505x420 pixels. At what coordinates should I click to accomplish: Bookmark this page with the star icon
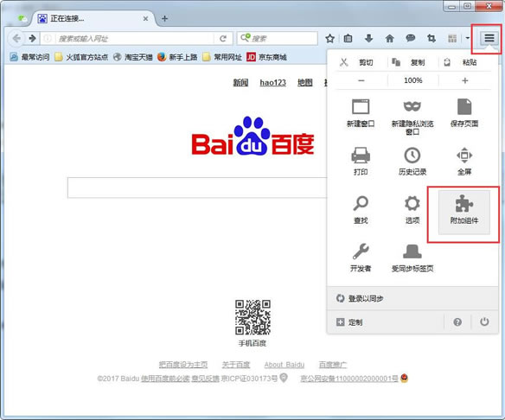(329, 39)
